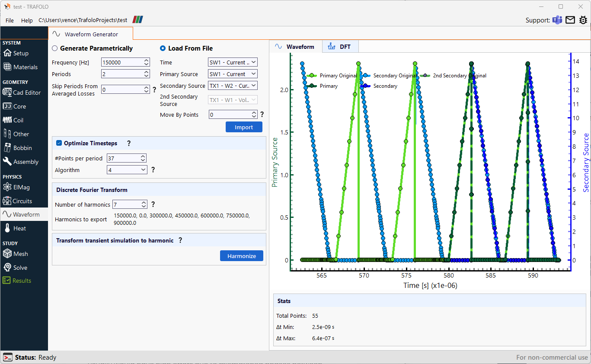Open the Results checklist icon
Viewport: 591px width, 364px height.
click(6, 281)
